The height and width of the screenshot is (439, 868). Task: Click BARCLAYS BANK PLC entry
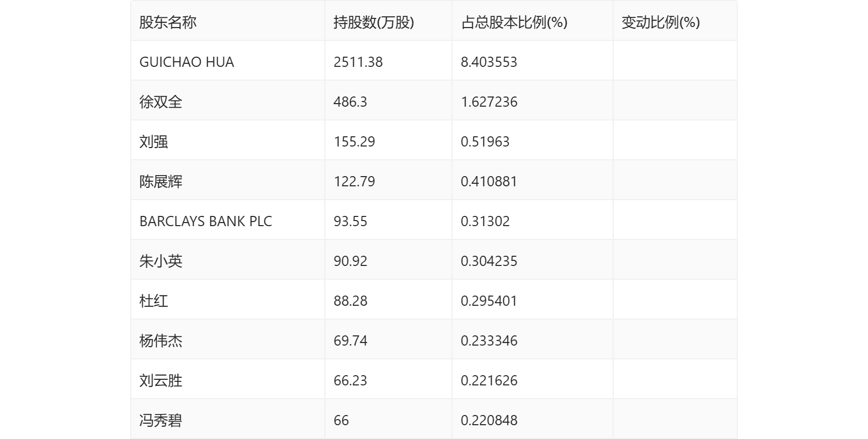click(x=205, y=222)
